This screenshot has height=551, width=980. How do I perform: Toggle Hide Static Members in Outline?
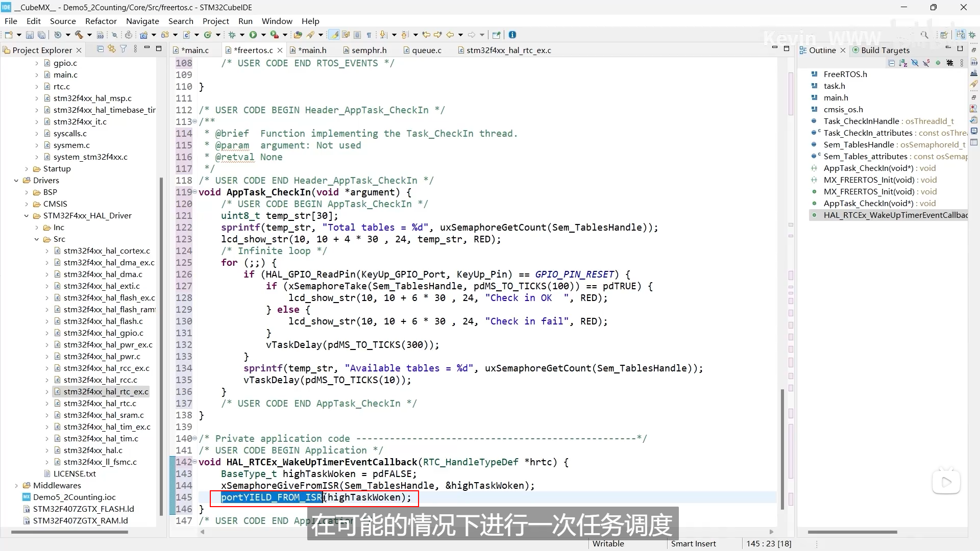tap(926, 63)
